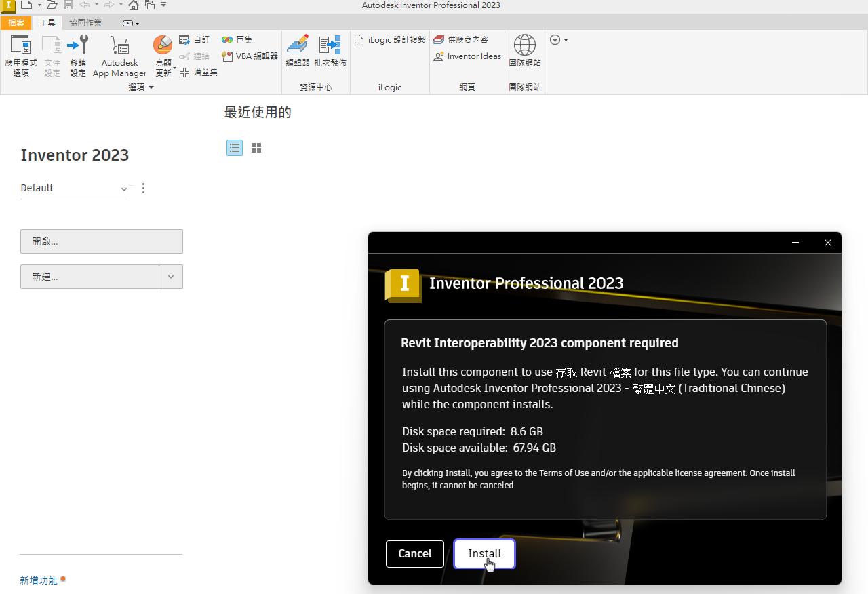Click the 'Disk space required: 8.6 GB' text
This screenshot has width=868, height=594.
(473, 431)
